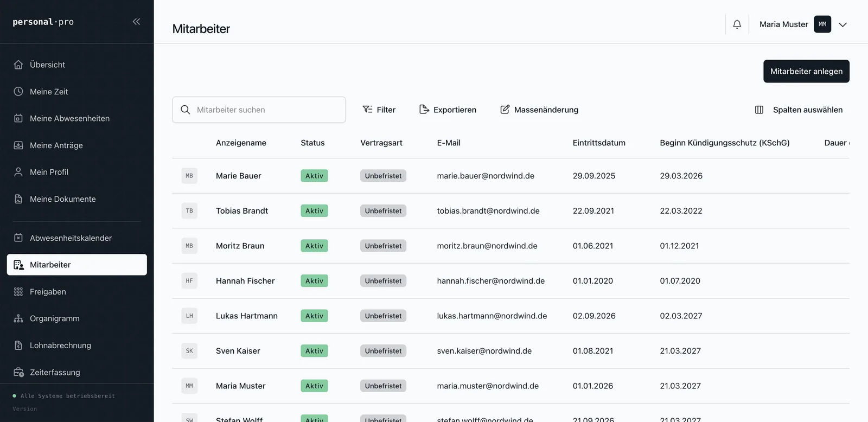This screenshot has height=422, width=868.
Task: Click Moritz Braun's Unbefristet contract badge
Action: 383,246
